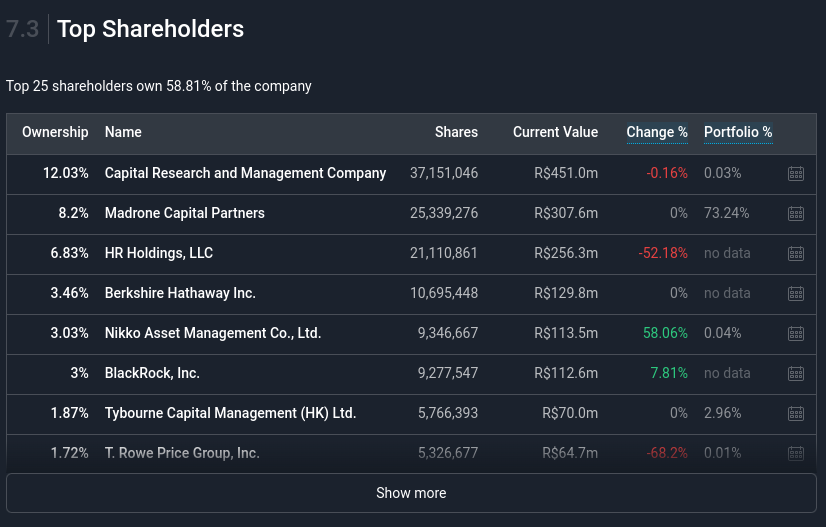The width and height of the screenshot is (826, 527).
Task: Click the 6.83% ownership value
Action: 70,253
